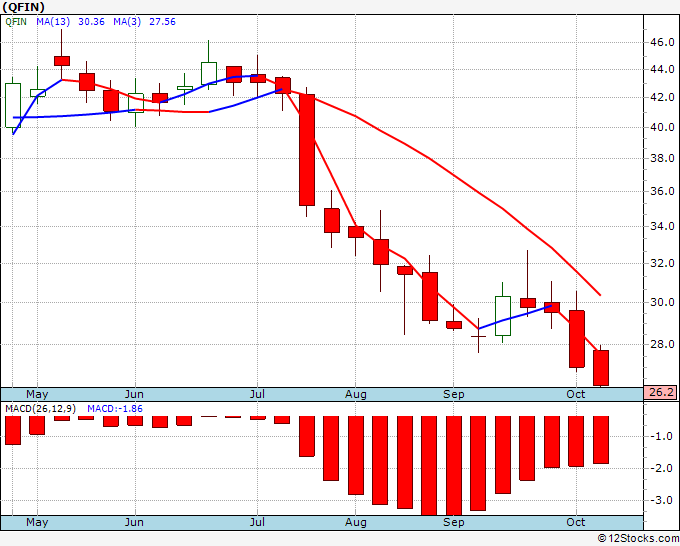This screenshot has height=546, width=680.
Task: Click the last red candlestick ending near 26.2
Action: point(601,368)
